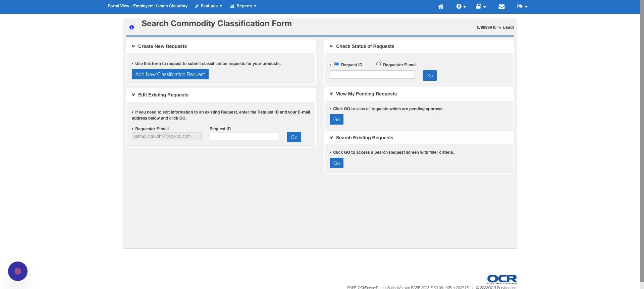Collapse the Create New Requests section
The width and height of the screenshot is (644, 289).
133,46
